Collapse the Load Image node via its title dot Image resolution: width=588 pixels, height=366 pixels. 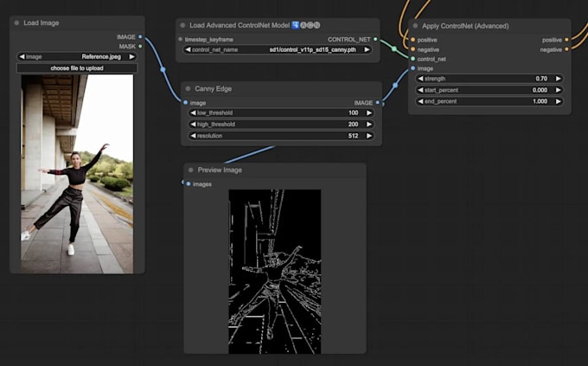click(16, 22)
